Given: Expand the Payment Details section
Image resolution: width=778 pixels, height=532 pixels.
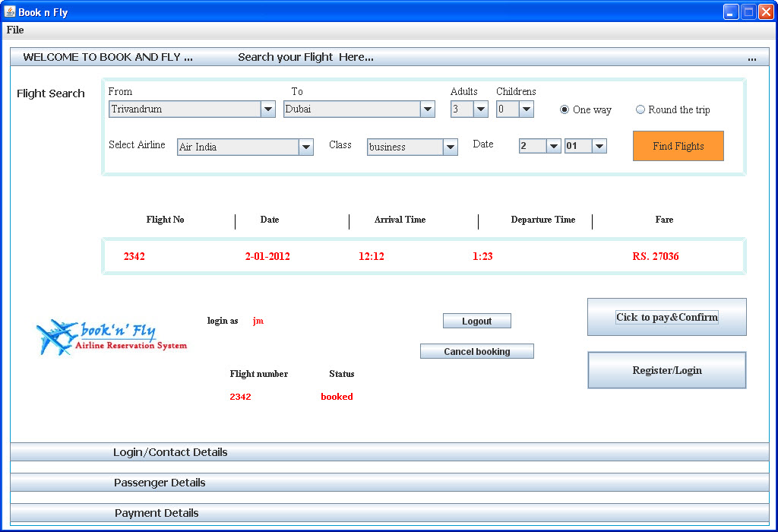Looking at the screenshot, I should pyautogui.click(x=390, y=513).
